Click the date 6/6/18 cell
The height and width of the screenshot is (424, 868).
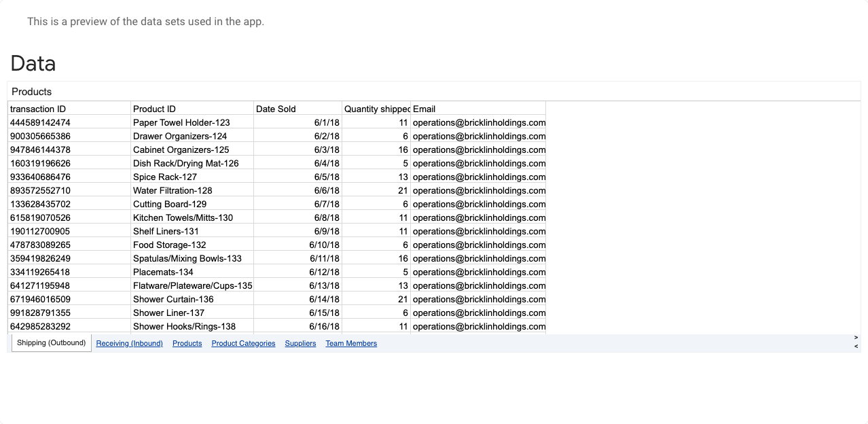coord(298,190)
